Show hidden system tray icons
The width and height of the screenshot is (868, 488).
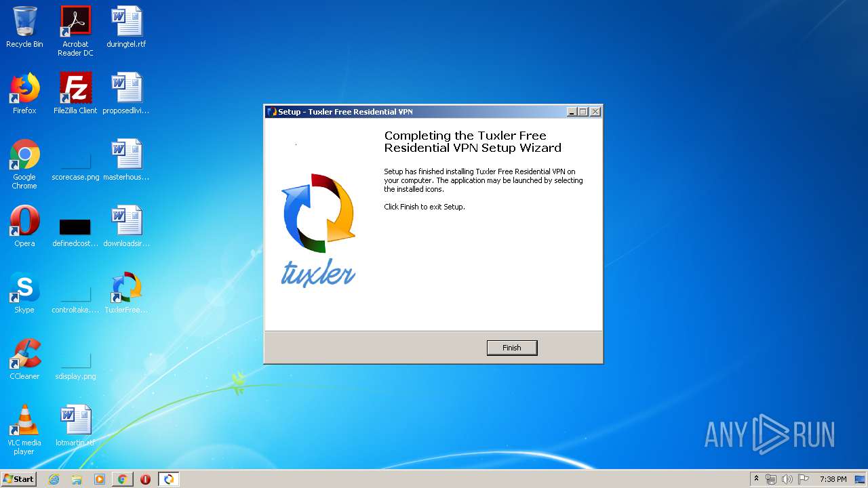756,479
